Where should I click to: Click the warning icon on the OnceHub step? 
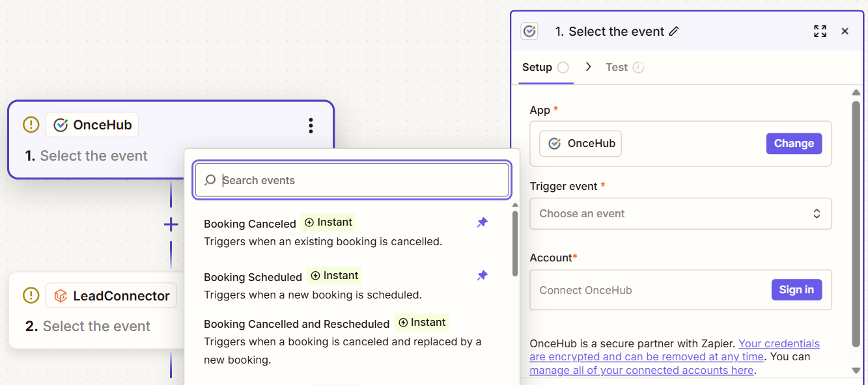click(x=31, y=125)
